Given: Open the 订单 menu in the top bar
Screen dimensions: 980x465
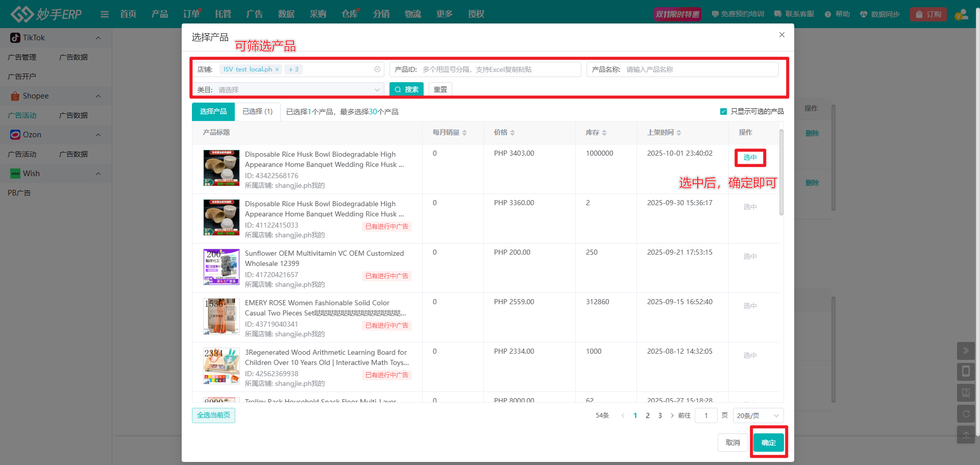Looking at the screenshot, I should coord(191,14).
